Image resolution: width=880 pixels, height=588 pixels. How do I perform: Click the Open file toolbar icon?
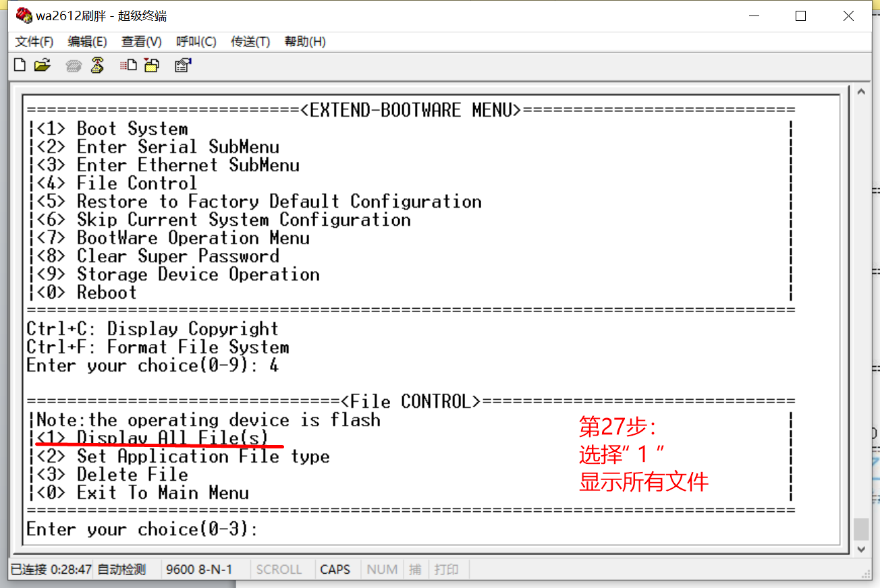[43, 65]
